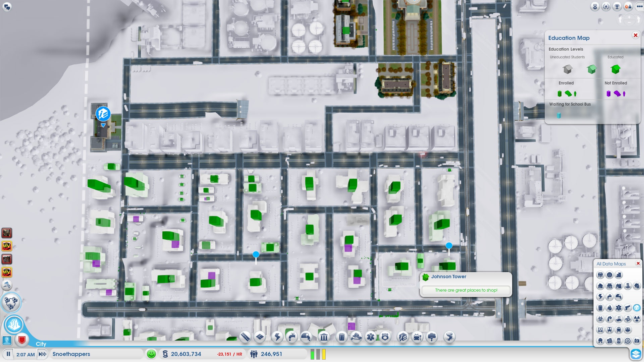
Task: Pause the game simulation
Action: click(x=8, y=354)
